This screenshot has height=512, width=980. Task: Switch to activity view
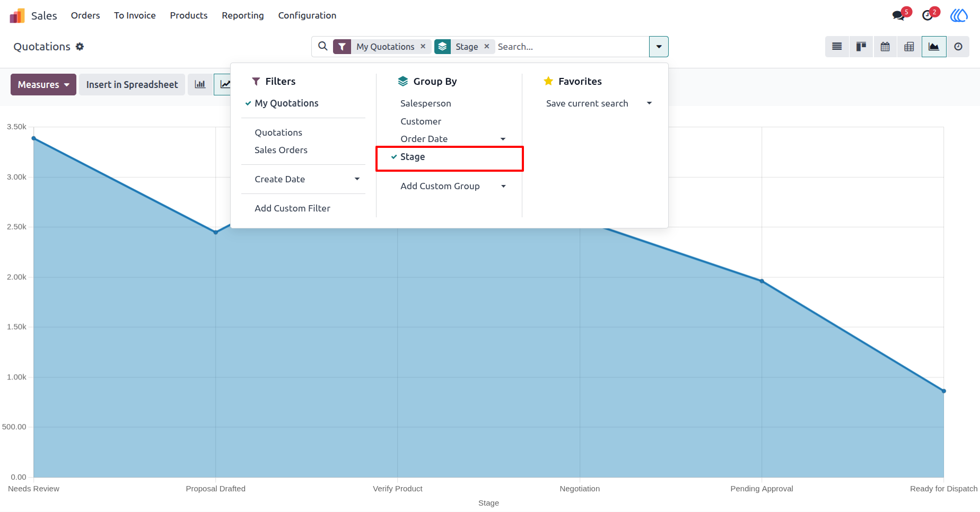tap(958, 47)
